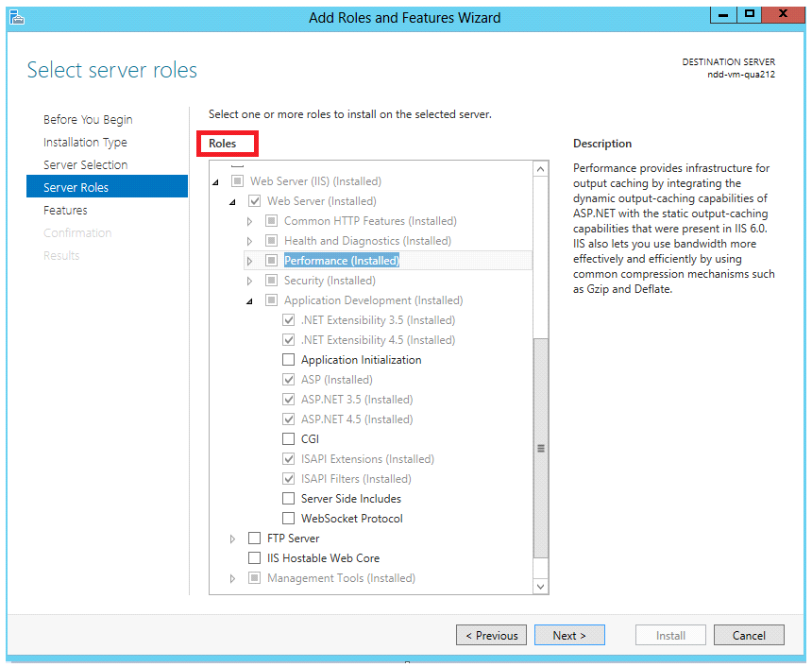This screenshot has width=812, height=667.
Task: Expand Health and Diagnostics tree node
Action: [x=250, y=241]
